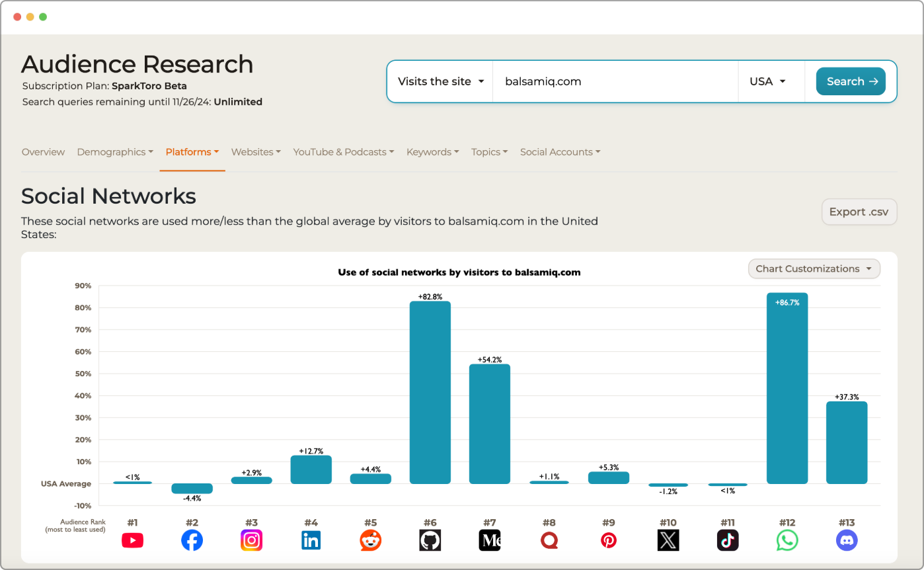Select the Reddit icon ranked #5
The width and height of the screenshot is (924, 570).
370,540
